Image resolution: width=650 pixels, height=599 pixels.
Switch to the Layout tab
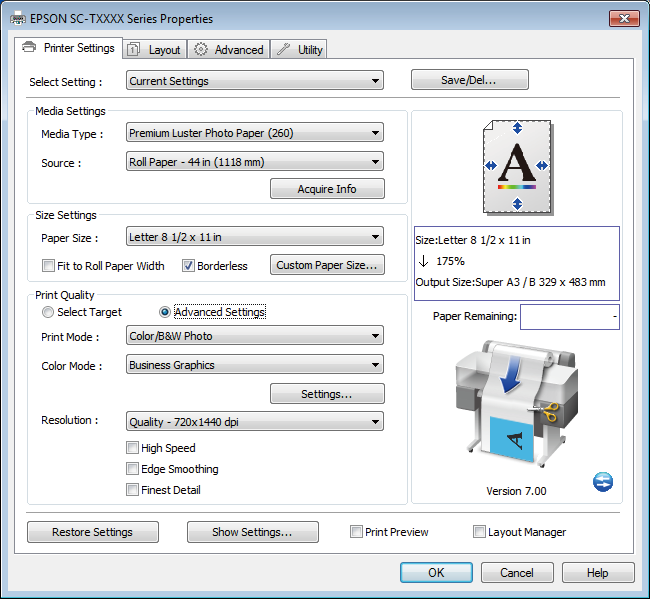[154, 49]
